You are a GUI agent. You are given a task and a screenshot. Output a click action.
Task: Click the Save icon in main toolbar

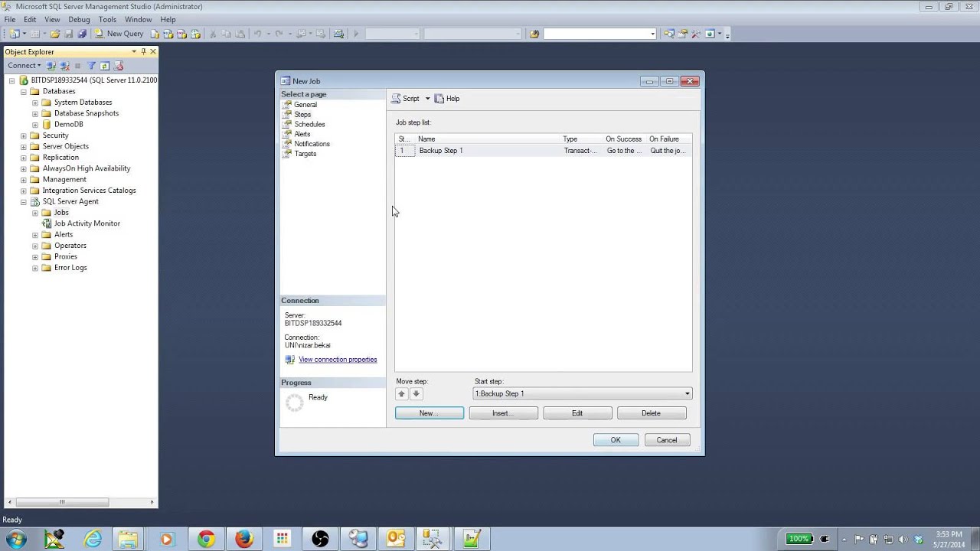pyautogui.click(x=68, y=34)
